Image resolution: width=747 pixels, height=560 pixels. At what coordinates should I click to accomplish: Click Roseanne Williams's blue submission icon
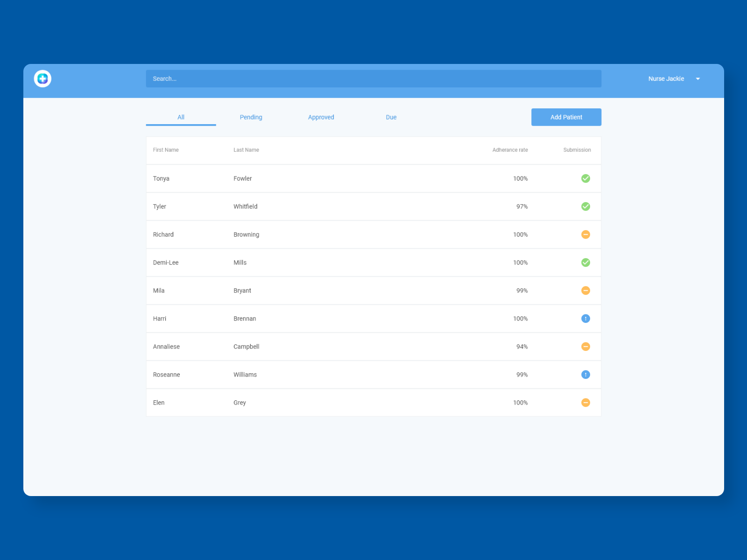pos(585,374)
